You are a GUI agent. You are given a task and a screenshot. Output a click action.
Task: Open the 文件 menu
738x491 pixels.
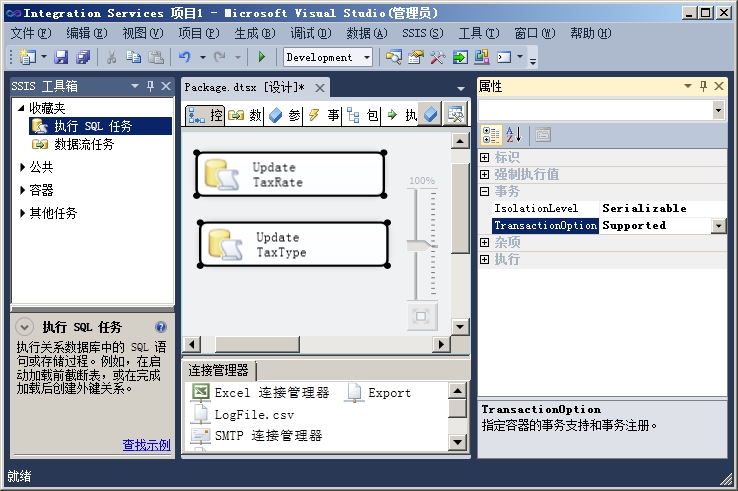pyautogui.click(x=30, y=33)
